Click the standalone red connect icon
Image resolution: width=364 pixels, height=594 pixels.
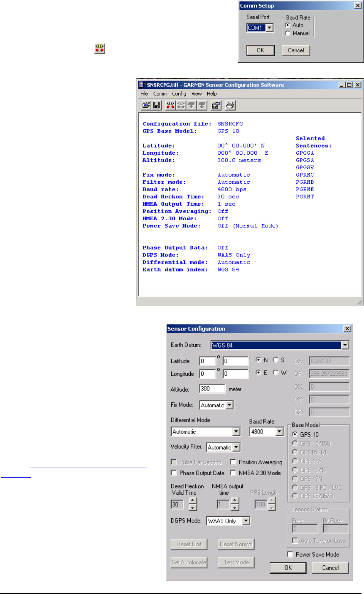point(99,49)
